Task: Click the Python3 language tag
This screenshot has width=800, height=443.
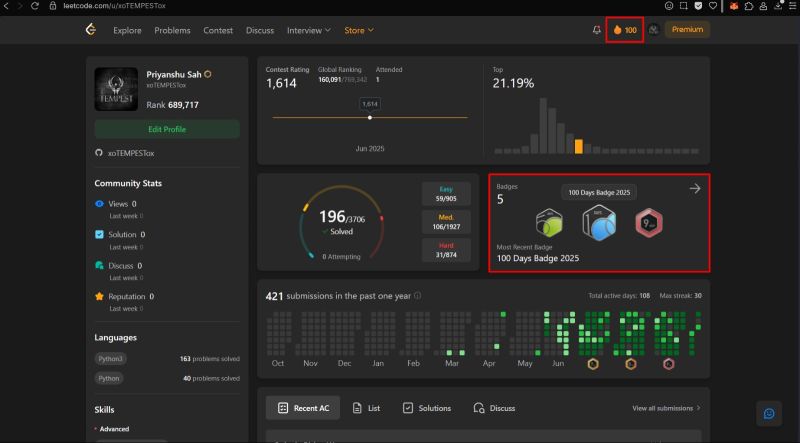Action: click(x=110, y=359)
